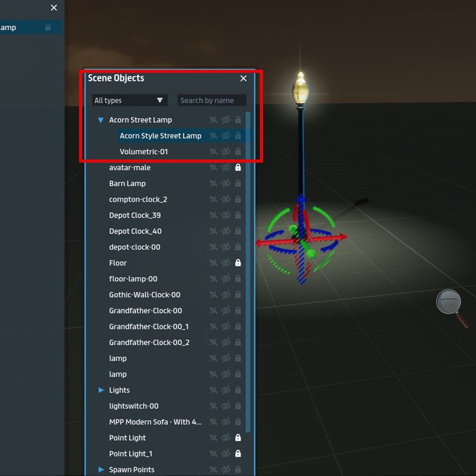This screenshot has width=476, height=476.
Task: Toggle visibility eye for Grandfather-Clock-00
Action: coord(226,311)
